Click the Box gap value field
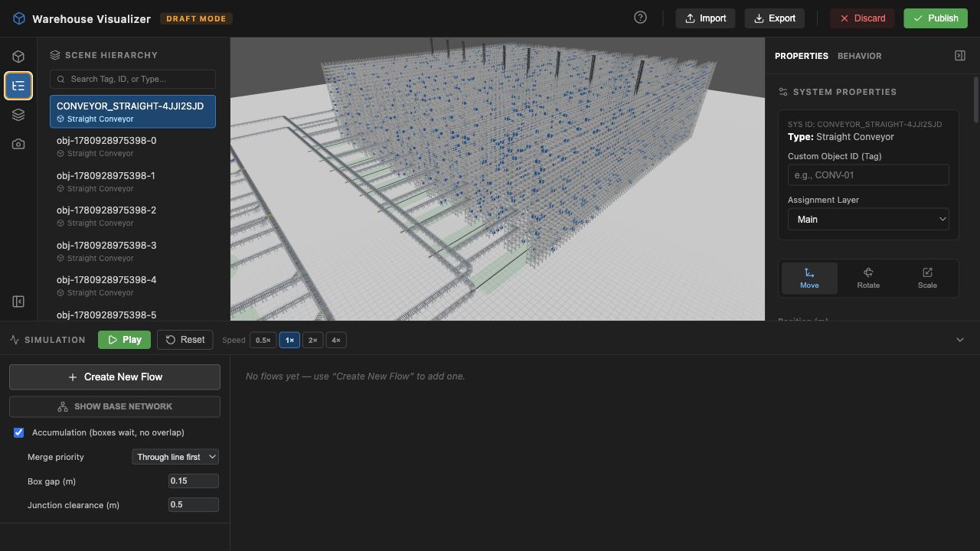Viewport: 980px width, 551px height. (194, 481)
